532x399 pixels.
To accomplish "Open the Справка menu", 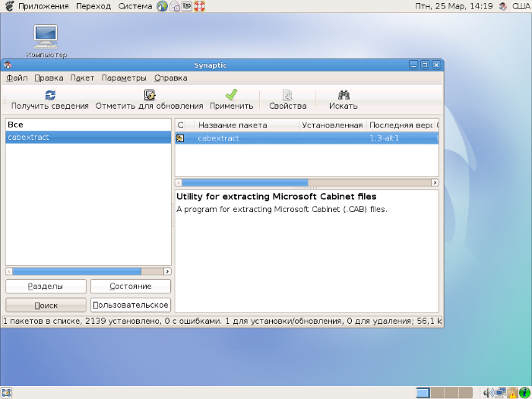I will 171,78.
